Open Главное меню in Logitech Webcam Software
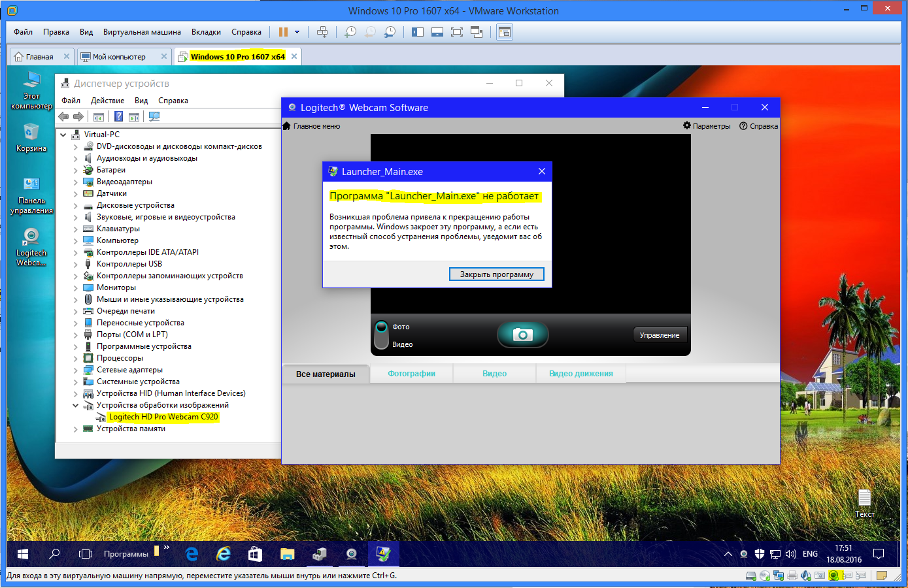 pos(311,126)
